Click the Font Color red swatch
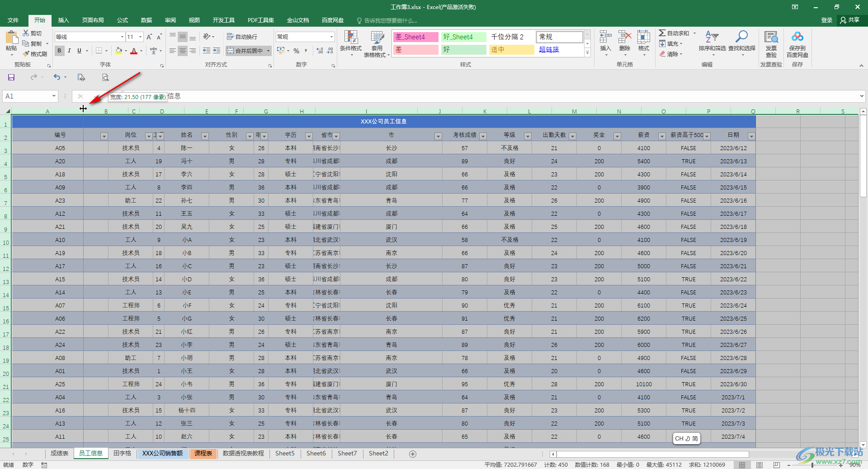 click(x=134, y=51)
